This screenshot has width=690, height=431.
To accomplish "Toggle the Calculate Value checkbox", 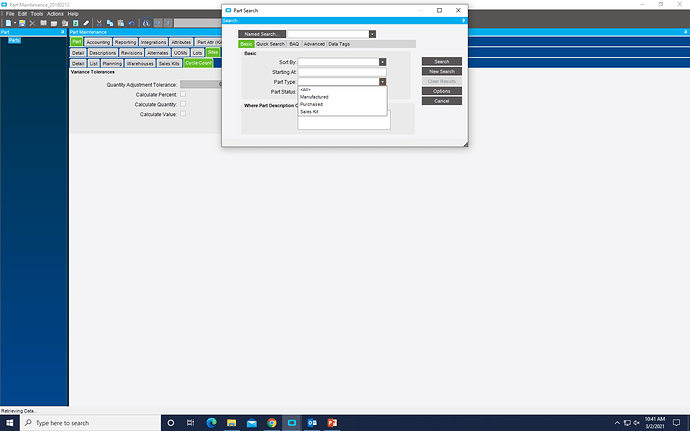I will (x=183, y=114).
